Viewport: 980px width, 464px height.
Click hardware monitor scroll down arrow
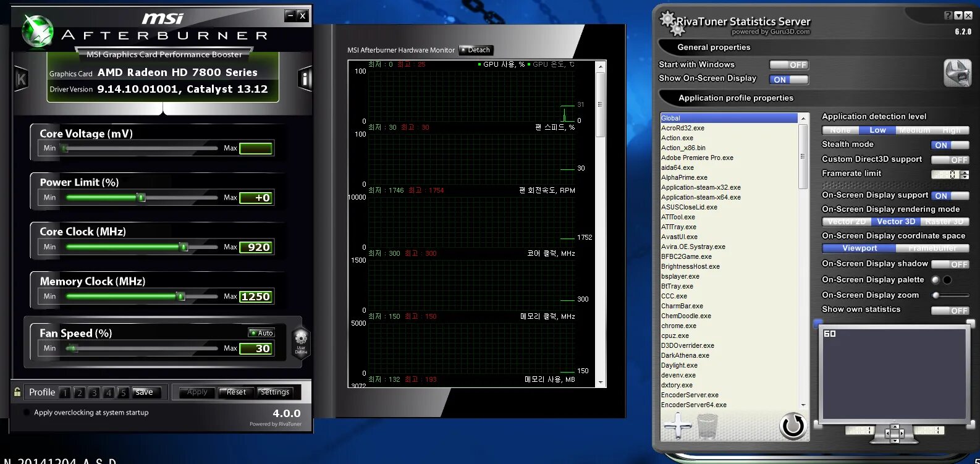pyautogui.click(x=601, y=382)
